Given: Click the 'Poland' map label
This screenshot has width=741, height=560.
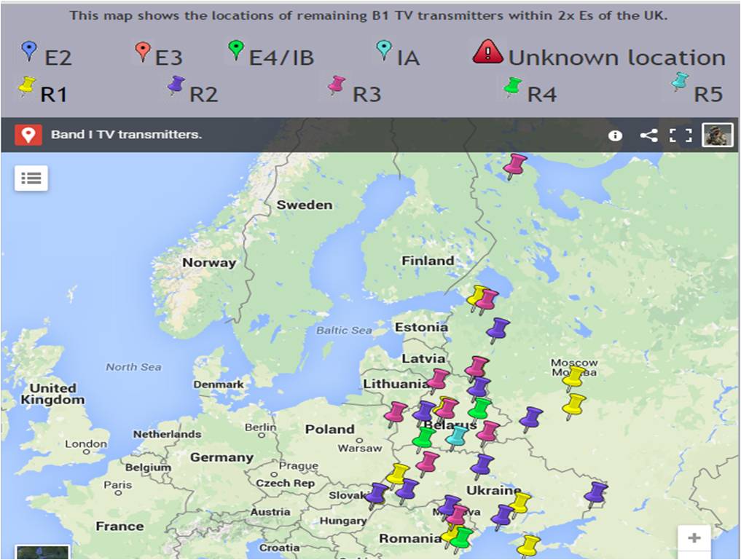Looking at the screenshot, I should click(329, 429).
